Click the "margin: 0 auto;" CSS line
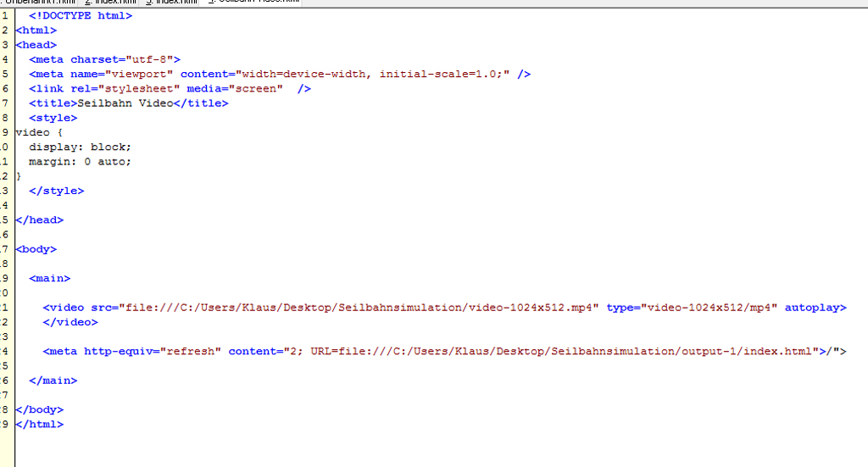Screen dimensions: 868x467 click(80, 161)
